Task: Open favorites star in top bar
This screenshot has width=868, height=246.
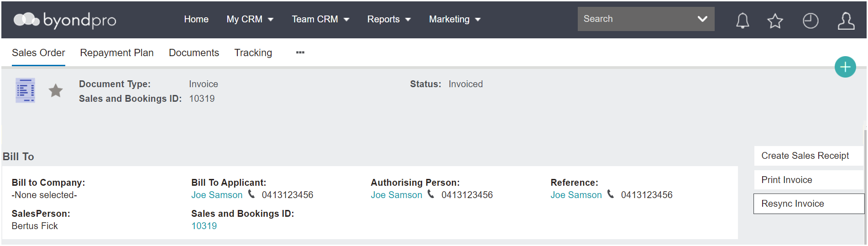Action: pyautogui.click(x=775, y=21)
